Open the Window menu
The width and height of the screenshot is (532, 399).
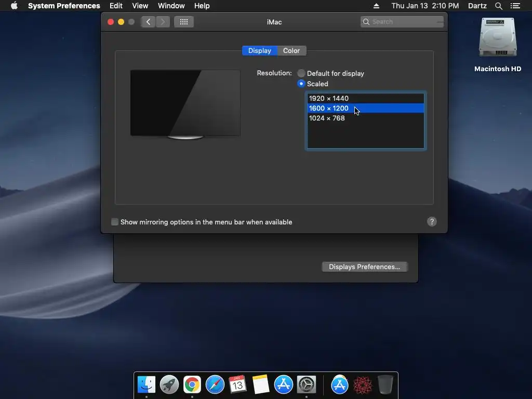click(x=171, y=6)
